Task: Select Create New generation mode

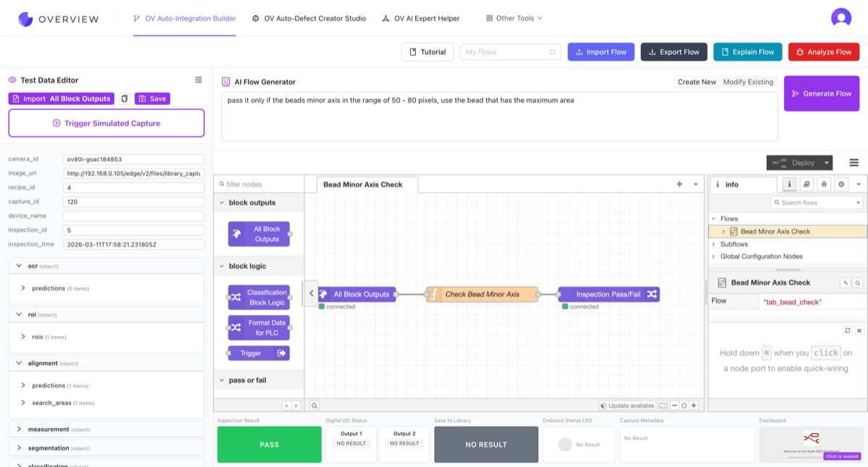Action: [x=697, y=82]
